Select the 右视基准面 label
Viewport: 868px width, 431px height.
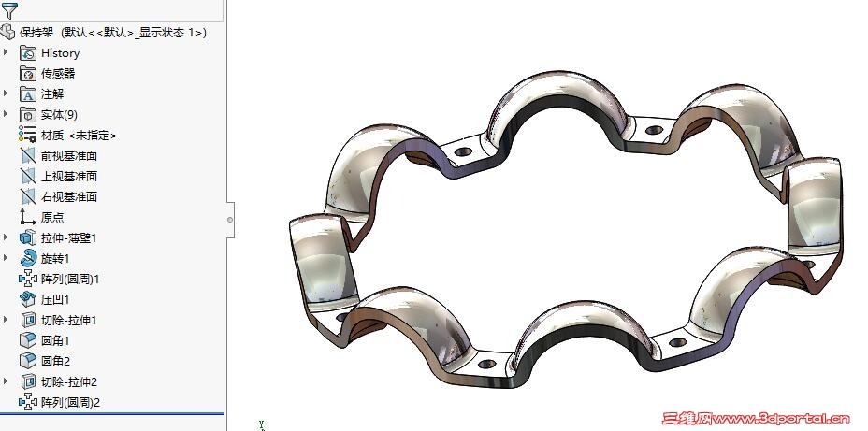69,197
